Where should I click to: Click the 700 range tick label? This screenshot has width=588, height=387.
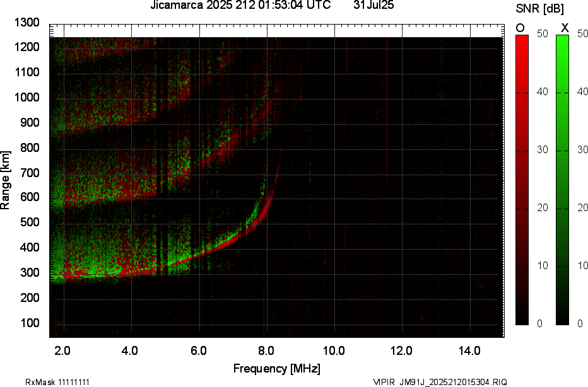(30, 173)
